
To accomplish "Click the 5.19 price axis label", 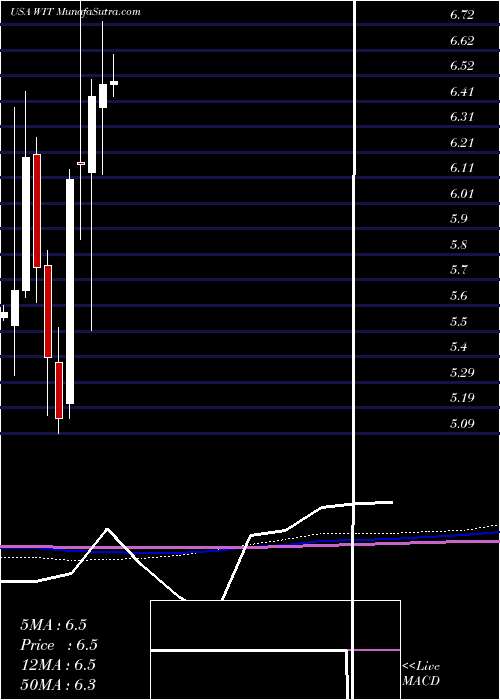I will click(x=462, y=398).
